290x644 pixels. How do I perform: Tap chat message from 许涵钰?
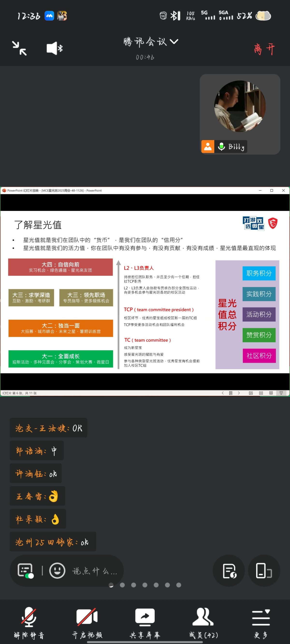point(36,473)
